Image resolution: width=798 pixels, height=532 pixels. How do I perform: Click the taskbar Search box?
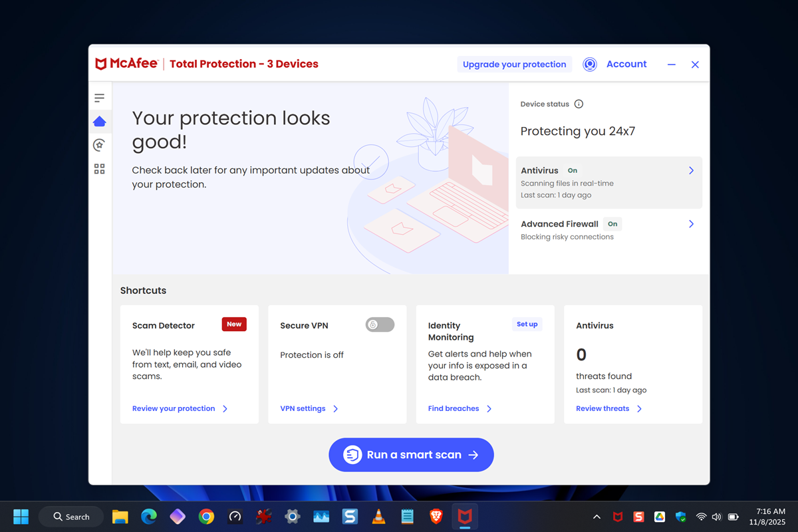tap(71, 517)
